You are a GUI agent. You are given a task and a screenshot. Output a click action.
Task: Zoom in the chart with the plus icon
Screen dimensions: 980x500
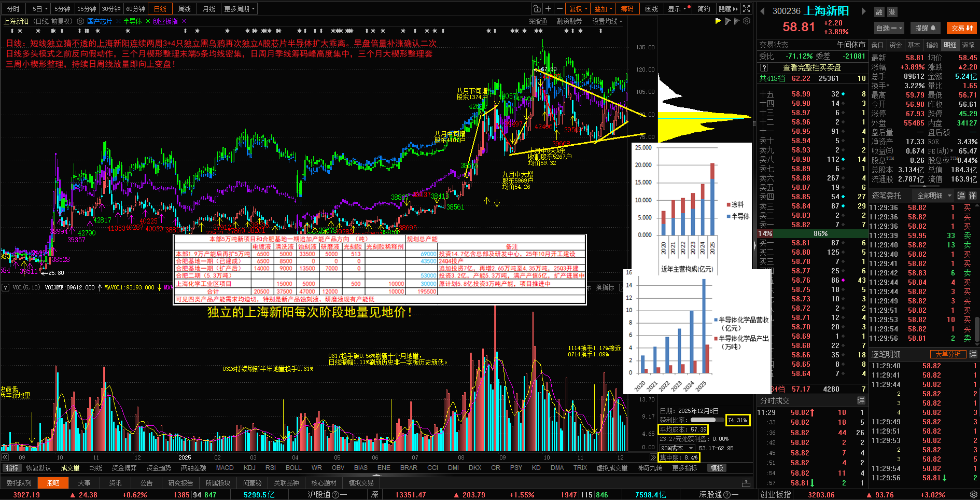click(548, 9)
